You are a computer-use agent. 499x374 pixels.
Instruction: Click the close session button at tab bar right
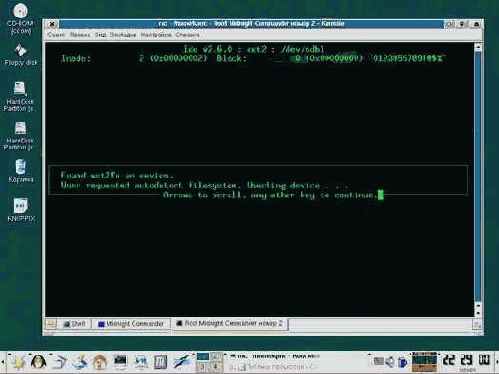coord(477,324)
